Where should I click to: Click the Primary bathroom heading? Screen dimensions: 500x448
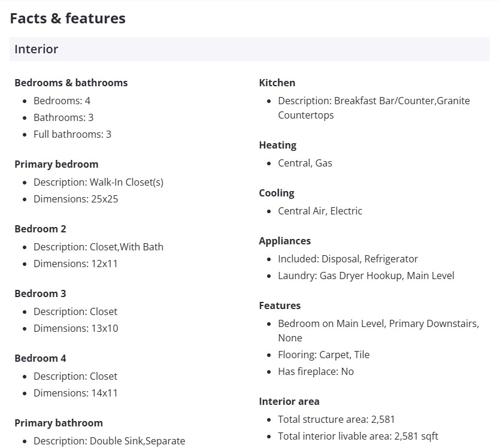tap(59, 423)
